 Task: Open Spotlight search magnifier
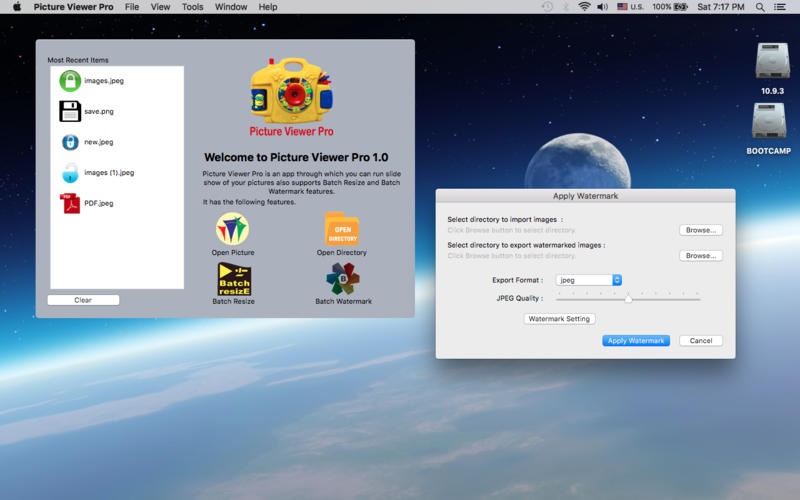[x=760, y=7]
